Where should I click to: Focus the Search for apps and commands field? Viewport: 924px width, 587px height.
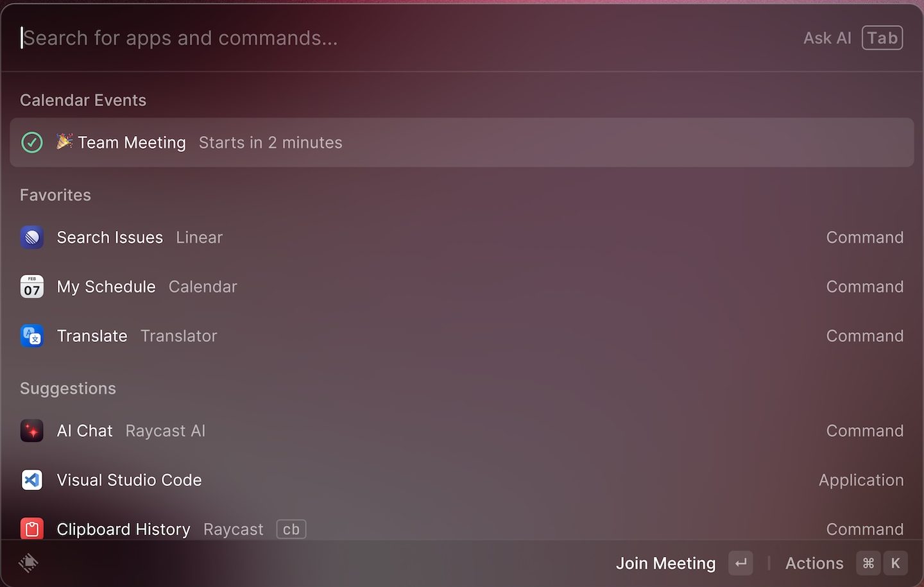click(x=404, y=38)
